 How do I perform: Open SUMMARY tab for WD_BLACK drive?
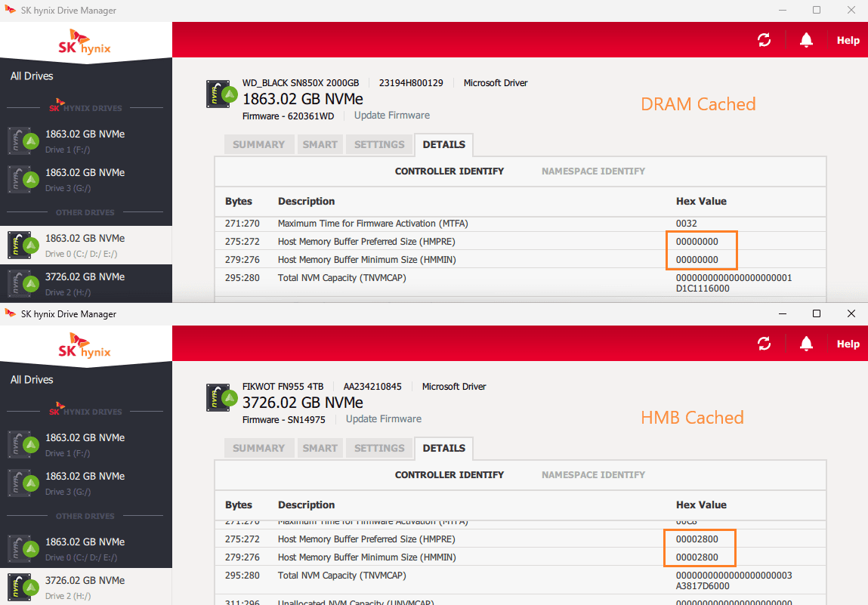click(x=258, y=144)
